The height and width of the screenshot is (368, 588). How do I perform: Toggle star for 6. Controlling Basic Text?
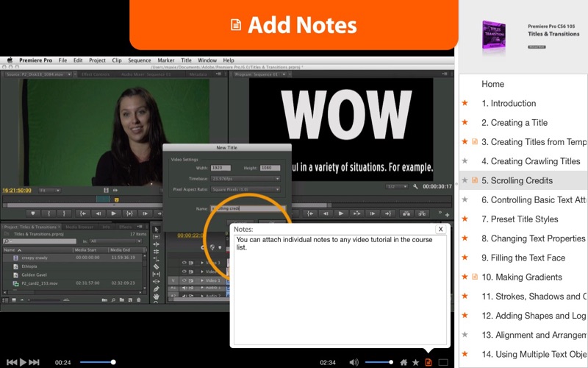(x=465, y=199)
